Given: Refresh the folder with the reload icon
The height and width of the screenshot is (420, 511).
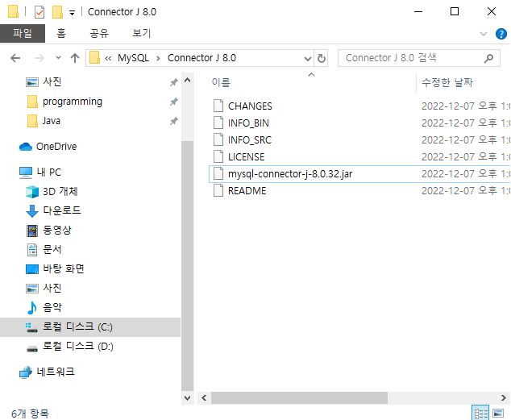Looking at the screenshot, I should pyautogui.click(x=322, y=58).
